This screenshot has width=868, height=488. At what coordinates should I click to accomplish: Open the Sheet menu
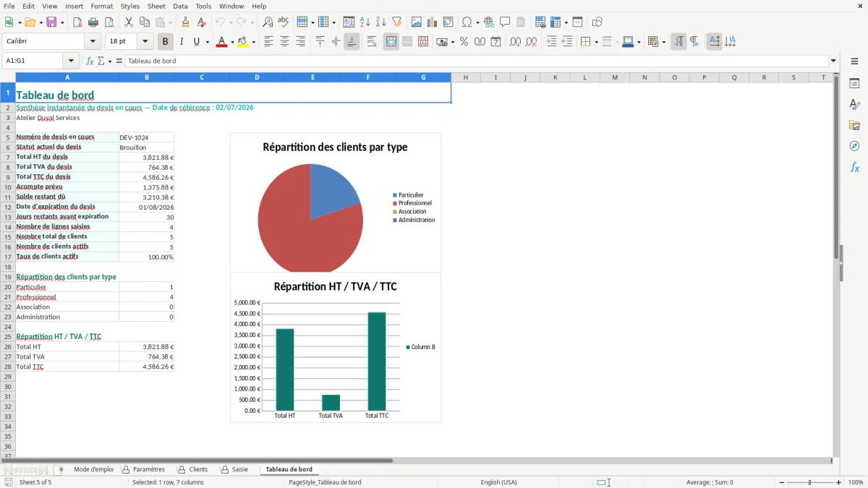156,6
